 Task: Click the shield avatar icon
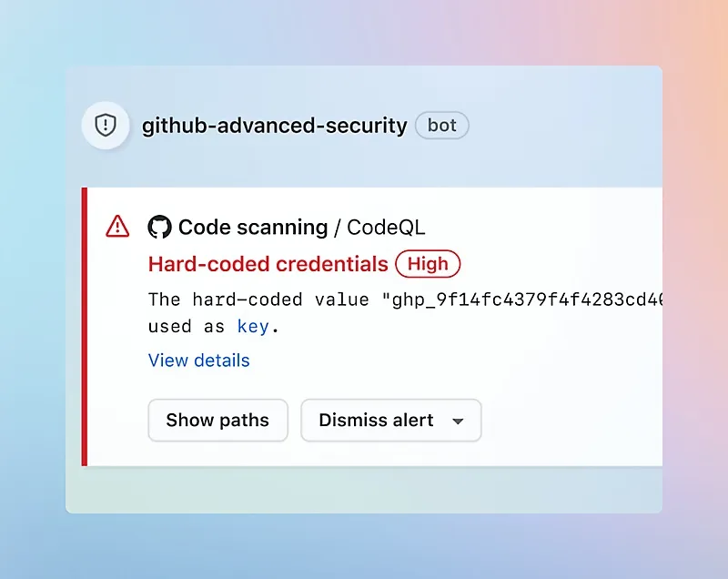coord(106,126)
